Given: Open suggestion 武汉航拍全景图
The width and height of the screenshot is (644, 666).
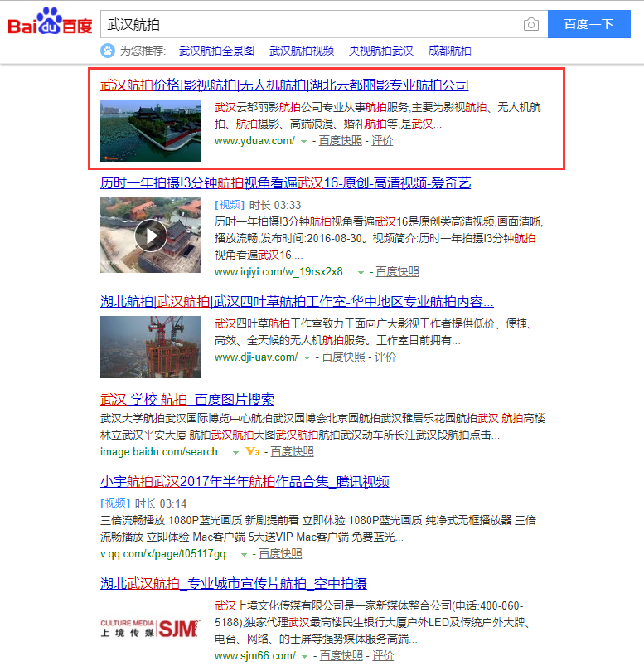Looking at the screenshot, I should [x=216, y=51].
